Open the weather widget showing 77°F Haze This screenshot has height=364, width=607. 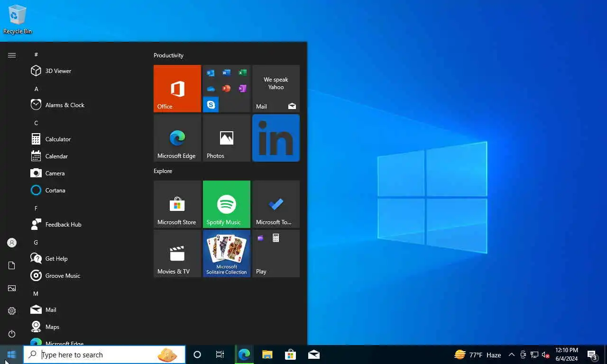(478, 355)
